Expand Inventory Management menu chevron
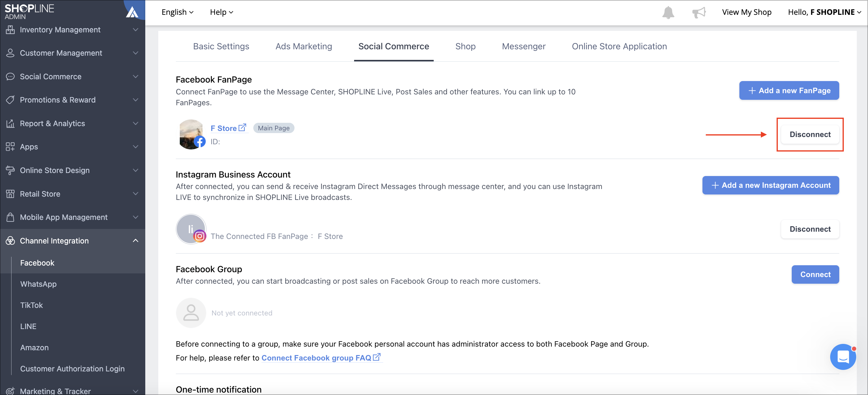Screen dimensions: 868x395 [136, 30]
